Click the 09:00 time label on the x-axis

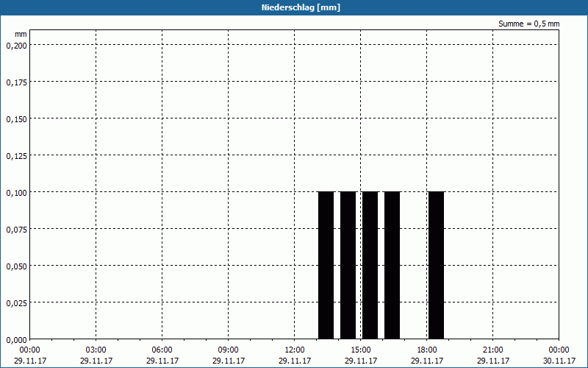point(228,350)
